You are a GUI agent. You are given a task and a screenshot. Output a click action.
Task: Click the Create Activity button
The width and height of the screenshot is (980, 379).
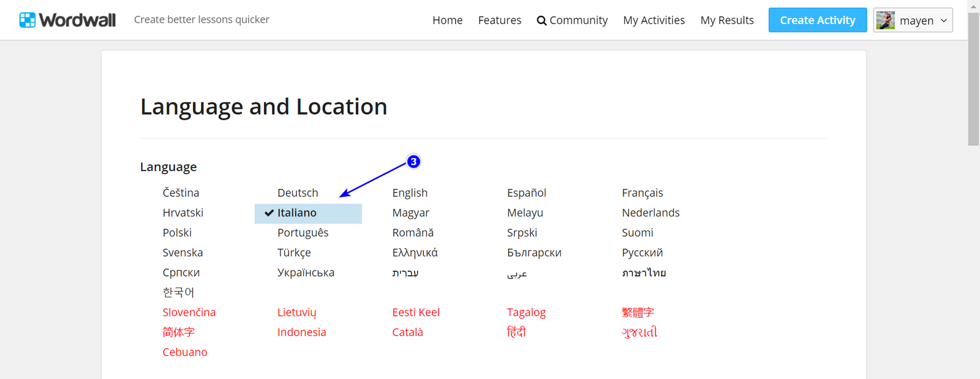point(818,20)
